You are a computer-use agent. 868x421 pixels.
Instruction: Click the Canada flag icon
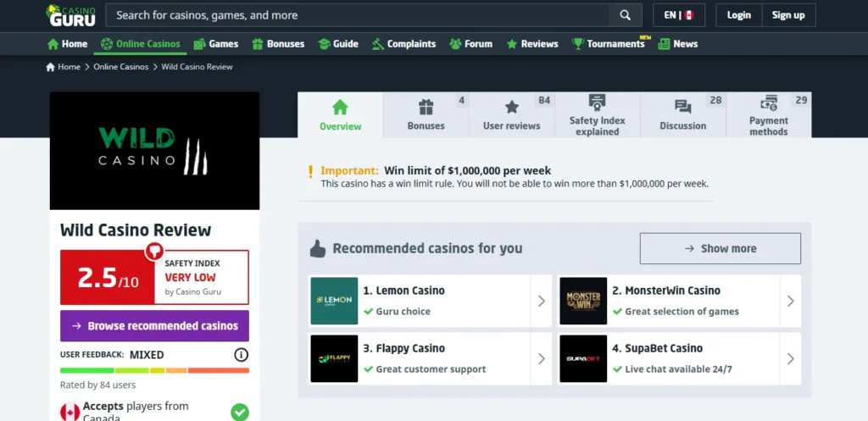tap(70, 413)
